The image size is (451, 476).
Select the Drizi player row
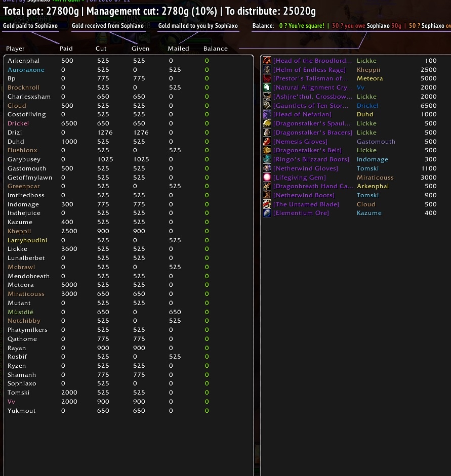pos(129,133)
